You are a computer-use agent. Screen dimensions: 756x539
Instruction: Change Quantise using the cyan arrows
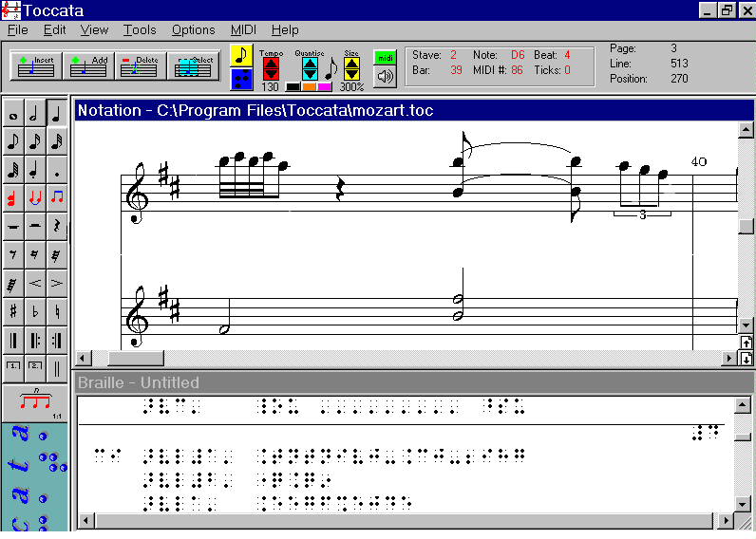coord(310,68)
